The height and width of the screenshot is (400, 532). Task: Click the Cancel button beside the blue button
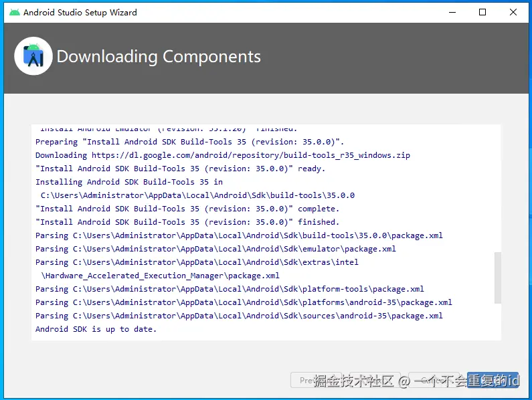point(434,380)
